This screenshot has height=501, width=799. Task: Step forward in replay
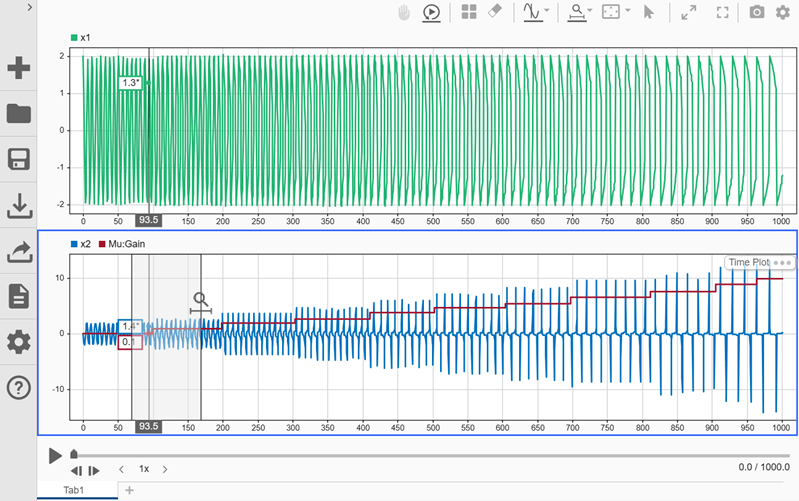94,471
